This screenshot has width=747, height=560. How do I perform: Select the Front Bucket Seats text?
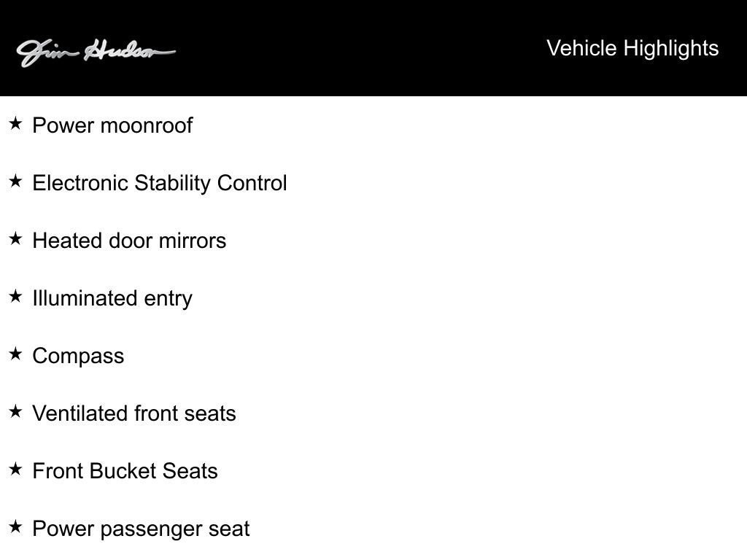point(125,471)
